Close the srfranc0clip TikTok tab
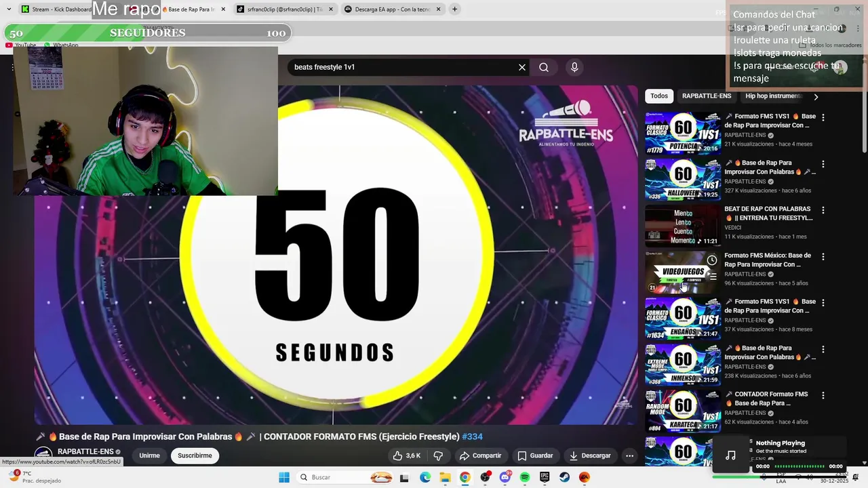The height and width of the screenshot is (488, 868). point(331,9)
